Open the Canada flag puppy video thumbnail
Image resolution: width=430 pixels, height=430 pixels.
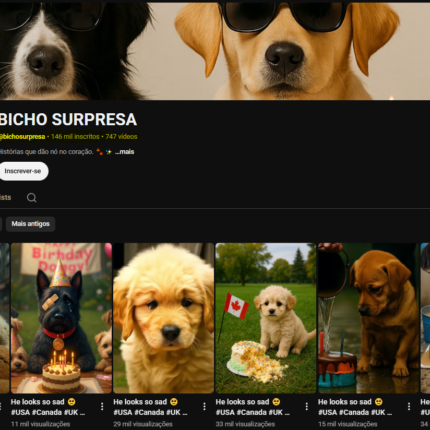coord(266,318)
